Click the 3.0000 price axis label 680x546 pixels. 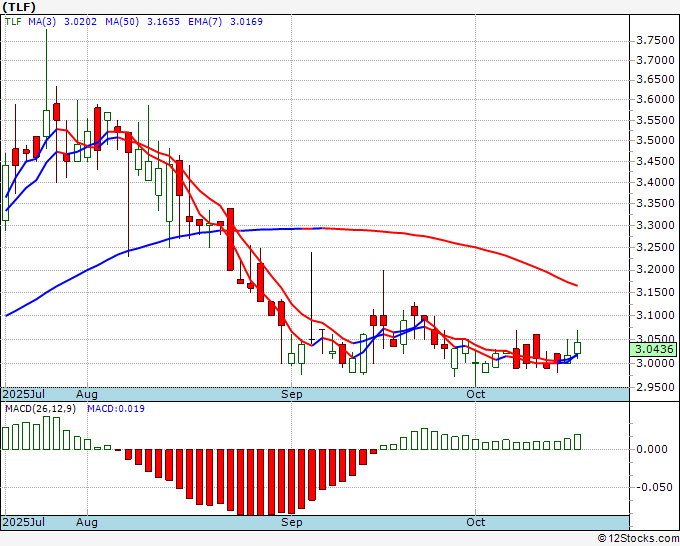(x=655, y=363)
